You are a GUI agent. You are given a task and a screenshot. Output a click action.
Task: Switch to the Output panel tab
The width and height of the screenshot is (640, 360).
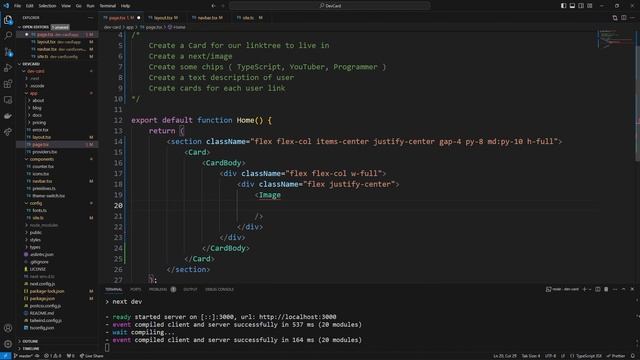190,289
